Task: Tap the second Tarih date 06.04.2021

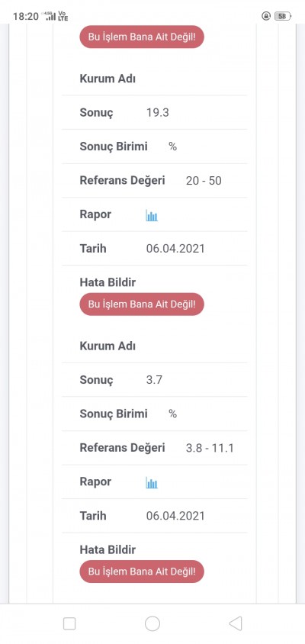Action: click(x=175, y=516)
